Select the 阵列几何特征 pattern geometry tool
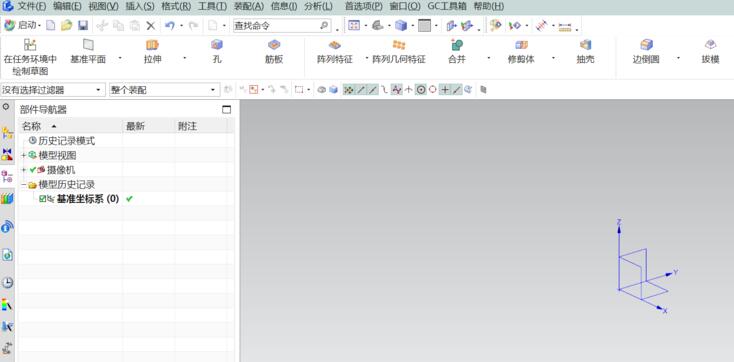Image resolution: width=734 pixels, height=362 pixels. pyautogui.click(x=399, y=52)
